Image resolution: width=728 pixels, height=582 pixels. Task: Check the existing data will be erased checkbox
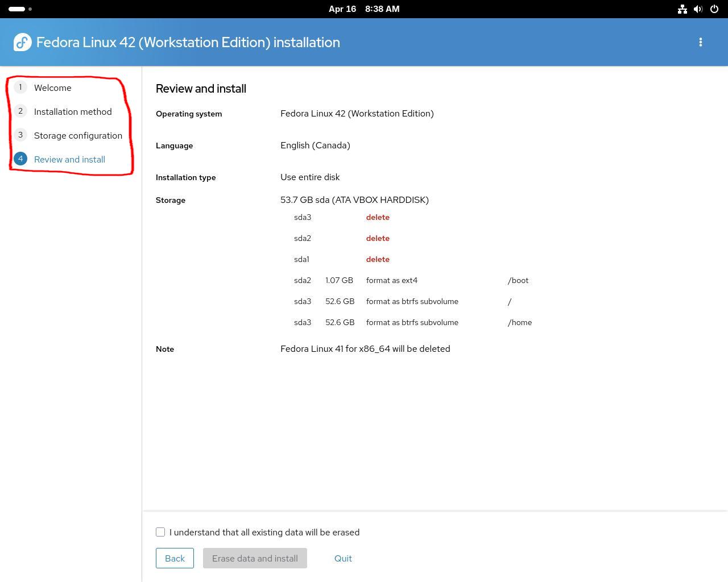160,532
